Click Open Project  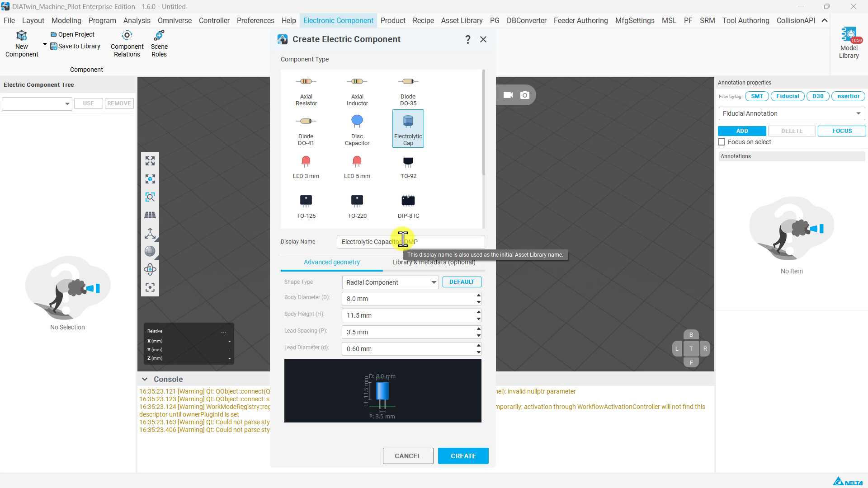(72, 34)
